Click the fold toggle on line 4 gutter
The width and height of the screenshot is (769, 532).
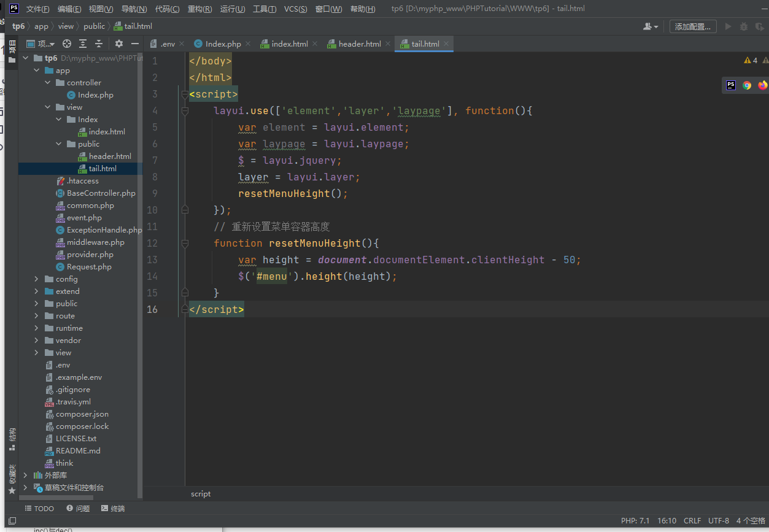point(185,111)
